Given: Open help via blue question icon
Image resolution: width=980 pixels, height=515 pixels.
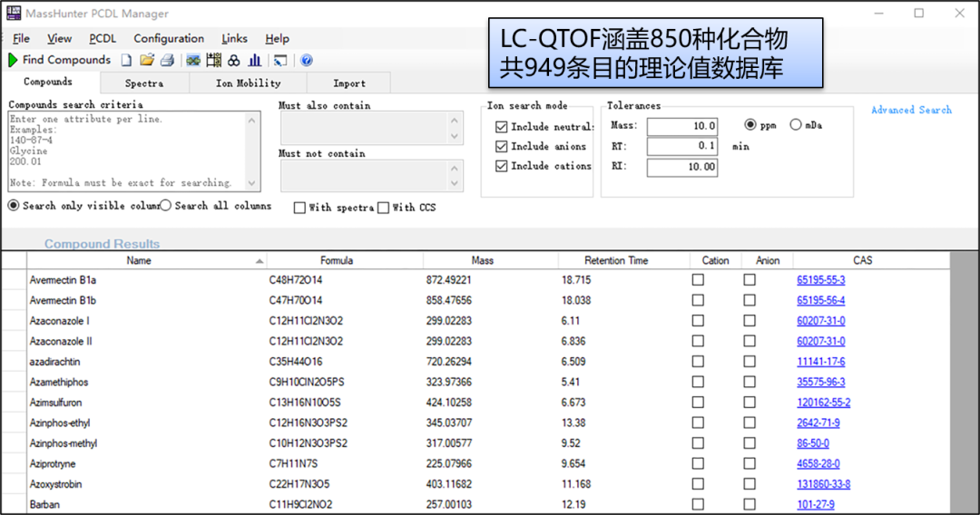Looking at the screenshot, I should (x=307, y=60).
